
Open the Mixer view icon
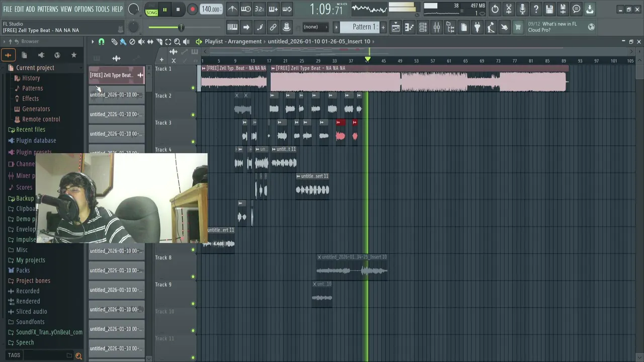[x=437, y=27]
